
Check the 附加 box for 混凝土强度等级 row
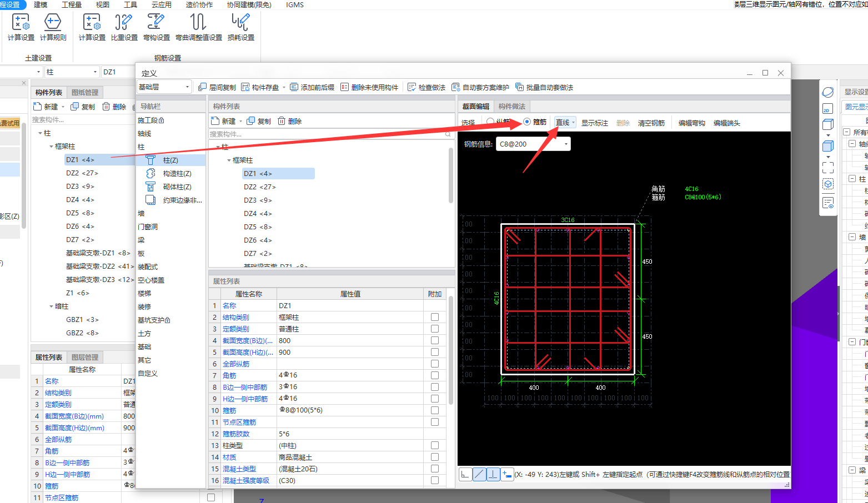tap(435, 480)
